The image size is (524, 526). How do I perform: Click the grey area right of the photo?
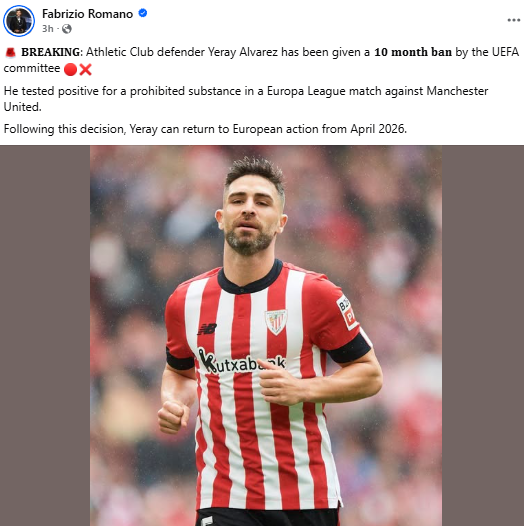pyautogui.click(x=483, y=335)
